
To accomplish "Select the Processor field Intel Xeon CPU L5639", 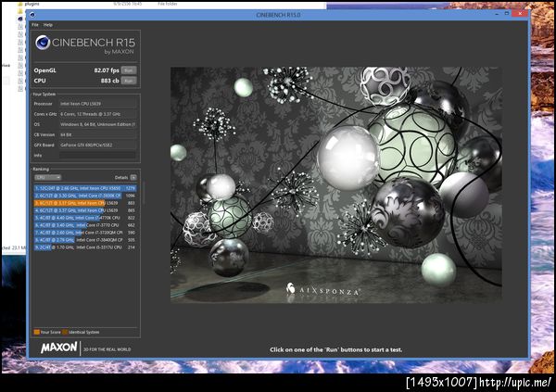I will 97,104.
